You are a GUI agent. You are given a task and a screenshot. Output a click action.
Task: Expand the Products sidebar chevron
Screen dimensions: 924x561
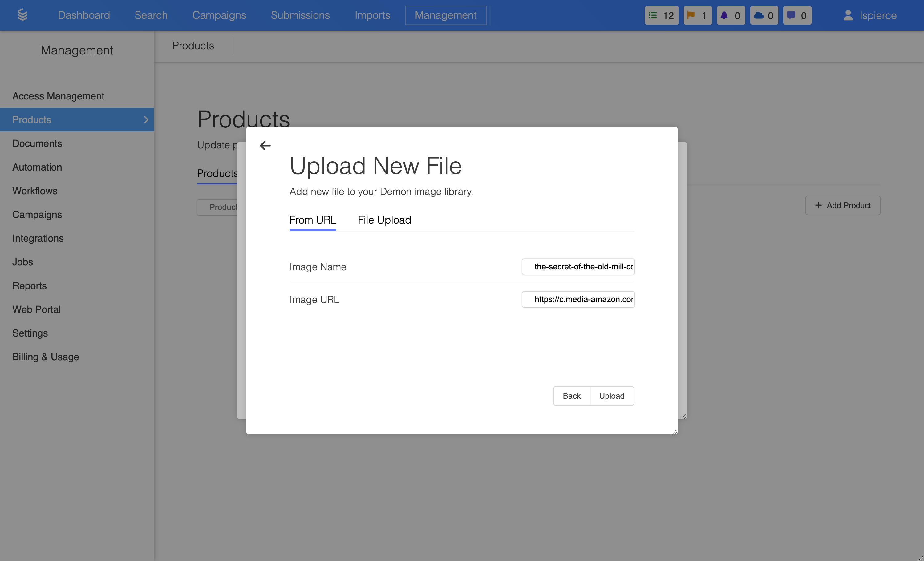click(x=146, y=120)
